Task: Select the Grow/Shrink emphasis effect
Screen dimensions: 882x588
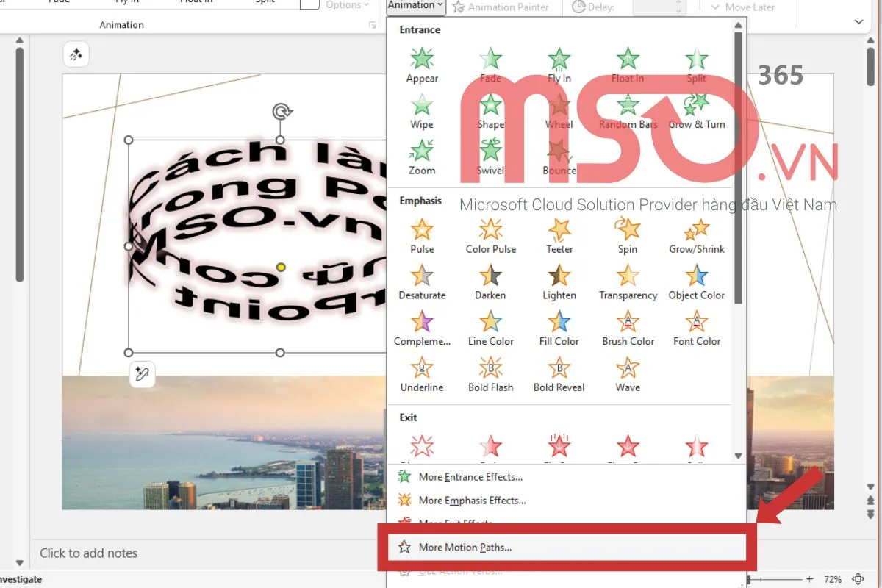Action: click(x=696, y=236)
